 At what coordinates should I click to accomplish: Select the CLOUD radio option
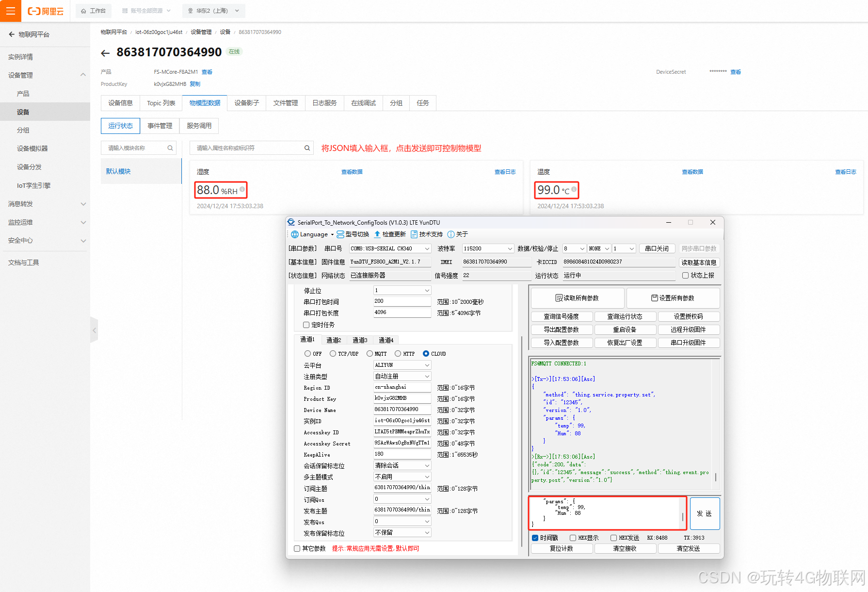(x=426, y=354)
